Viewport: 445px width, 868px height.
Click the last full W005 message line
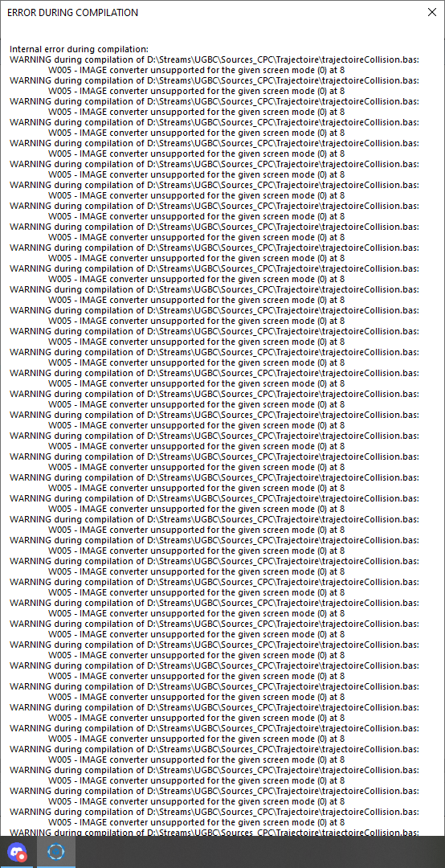tap(197, 822)
